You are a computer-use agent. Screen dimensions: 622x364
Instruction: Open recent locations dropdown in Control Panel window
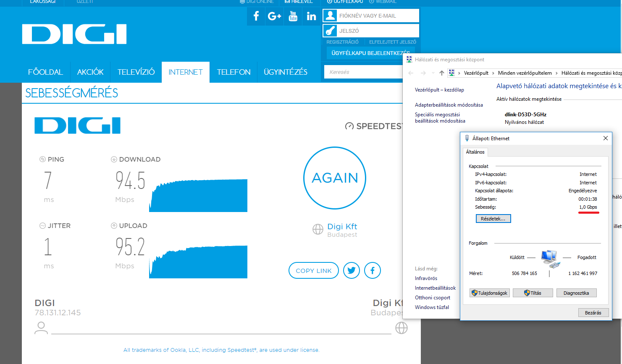tap(433, 73)
